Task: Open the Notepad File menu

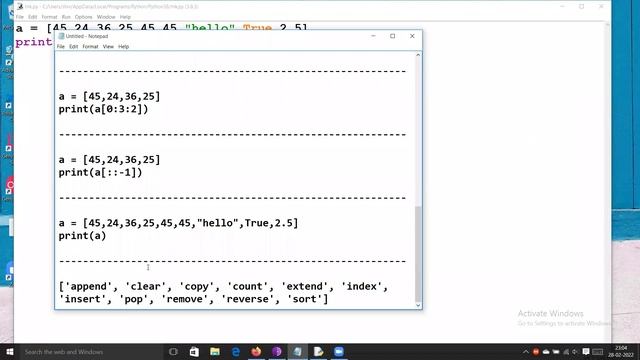Action: tap(61, 47)
